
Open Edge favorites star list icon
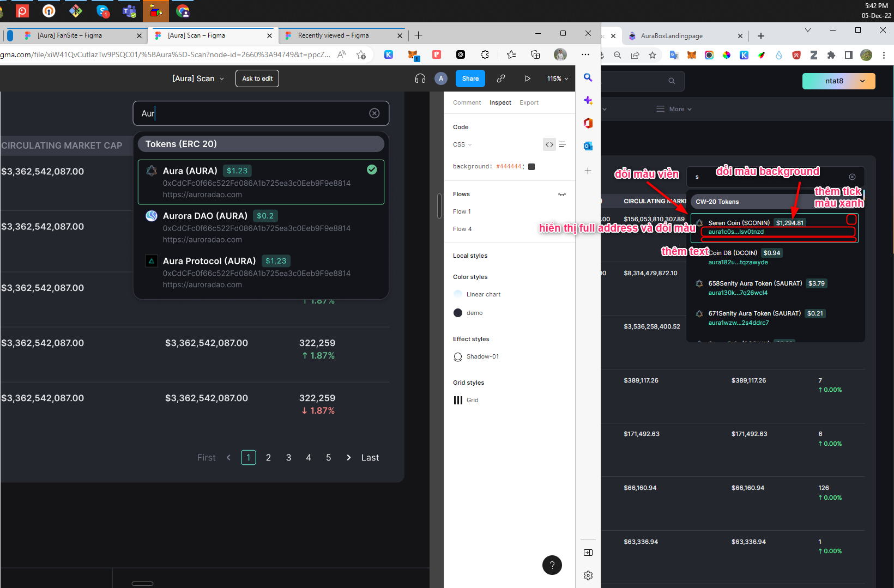511,54
